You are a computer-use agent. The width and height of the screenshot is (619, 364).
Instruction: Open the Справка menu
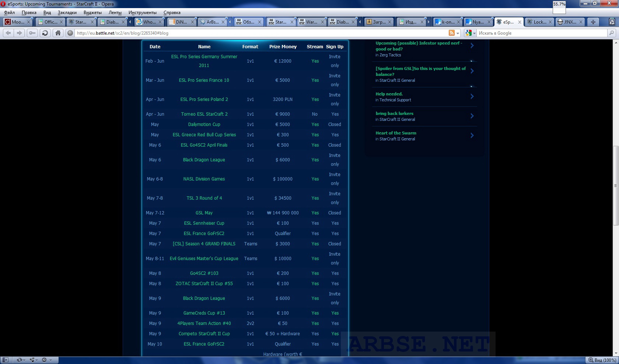click(x=172, y=13)
